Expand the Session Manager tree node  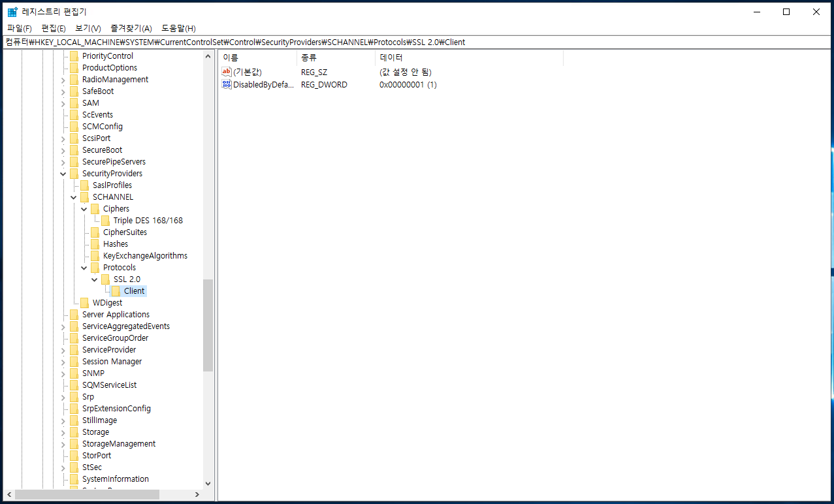[63, 362]
